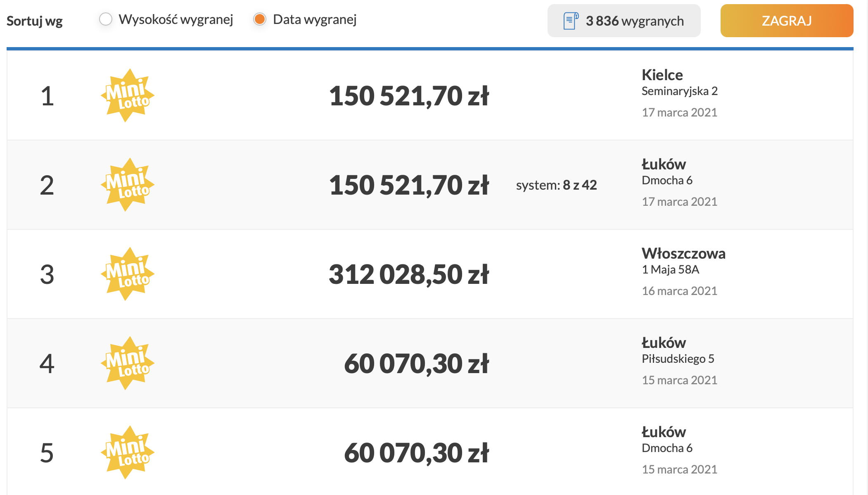868x495 pixels.
Task: Select the Data wygranej radio button
Action: click(260, 19)
